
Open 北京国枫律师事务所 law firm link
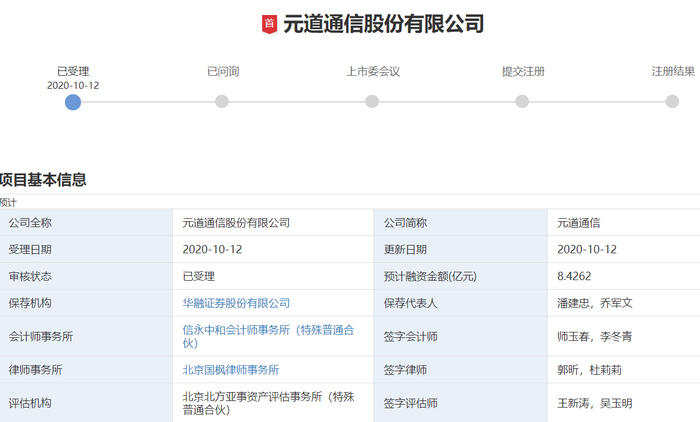(231, 370)
